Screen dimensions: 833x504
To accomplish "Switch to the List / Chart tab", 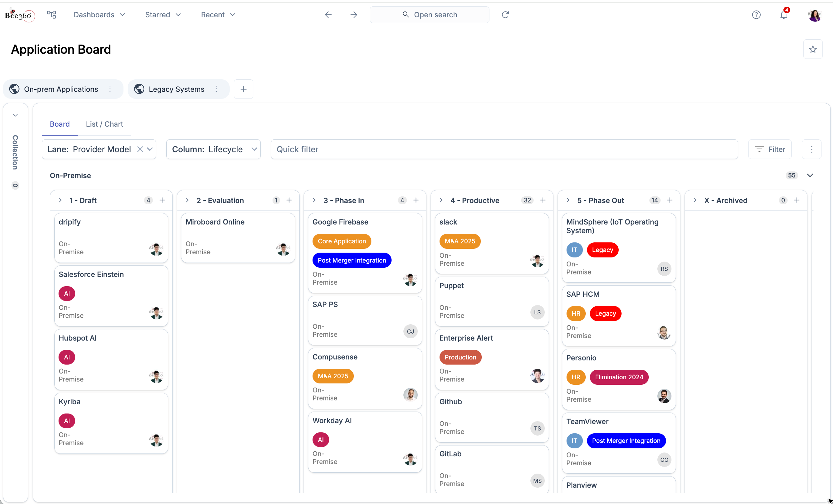I will coord(104,124).
